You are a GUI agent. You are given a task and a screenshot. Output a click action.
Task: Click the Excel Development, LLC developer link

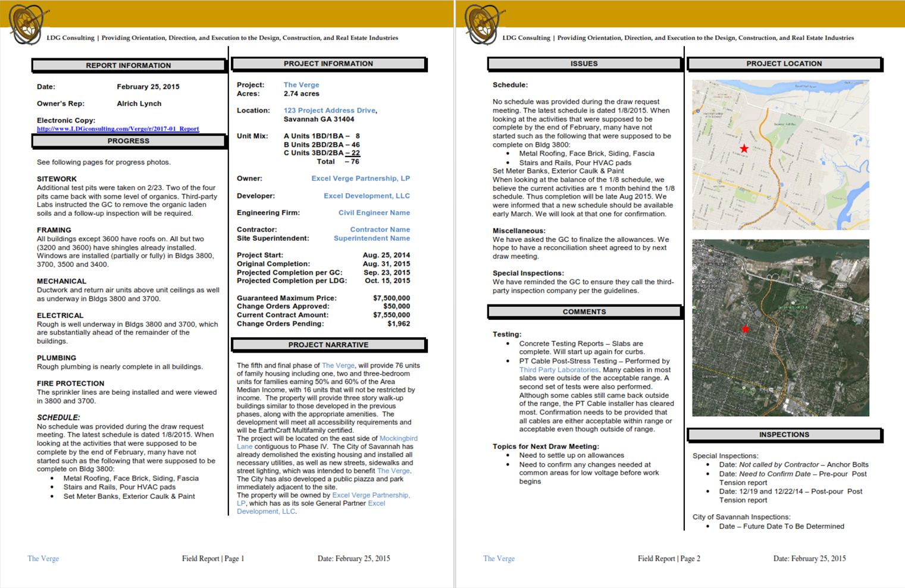coord(367,196)
